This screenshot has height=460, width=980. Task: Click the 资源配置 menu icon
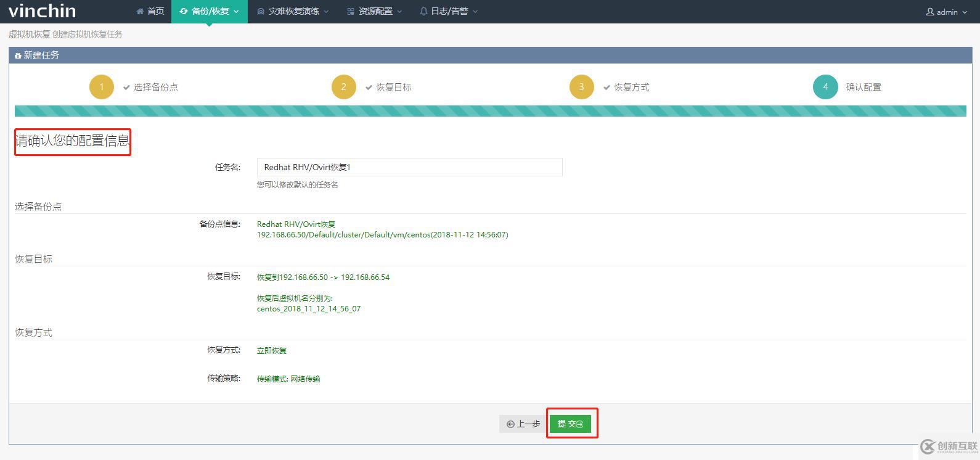click(x=351, y=11)
